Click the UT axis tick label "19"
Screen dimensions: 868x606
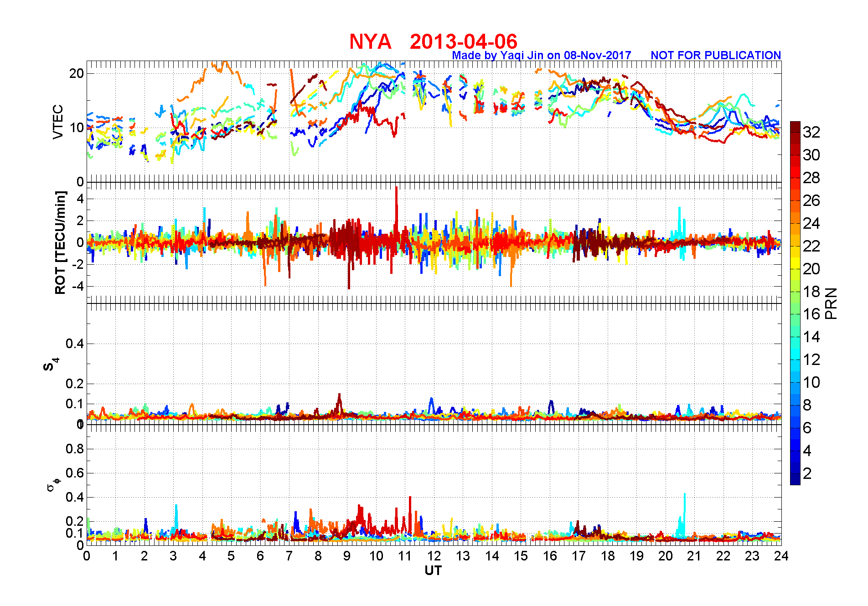click(636, 556)
